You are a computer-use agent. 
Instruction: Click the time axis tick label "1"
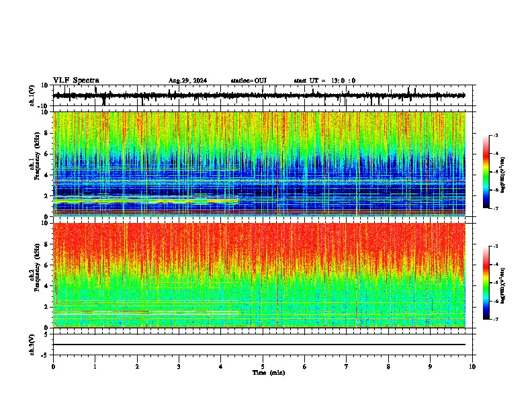95,367
